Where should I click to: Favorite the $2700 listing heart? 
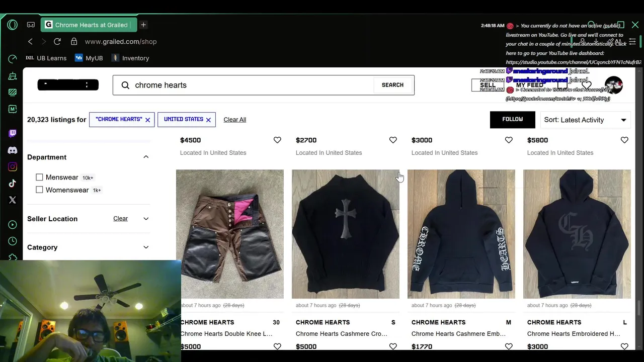[x=393, y=140]
